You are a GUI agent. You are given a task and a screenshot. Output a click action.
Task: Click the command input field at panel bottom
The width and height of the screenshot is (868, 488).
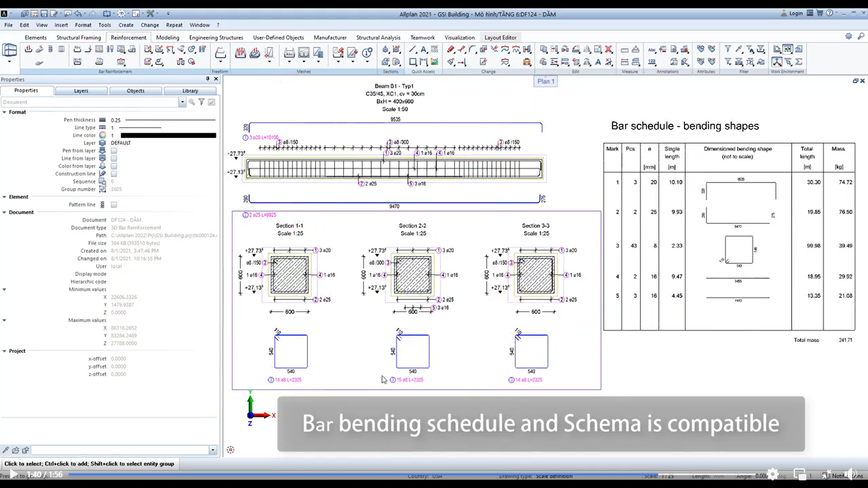click(x=120, y=450)
